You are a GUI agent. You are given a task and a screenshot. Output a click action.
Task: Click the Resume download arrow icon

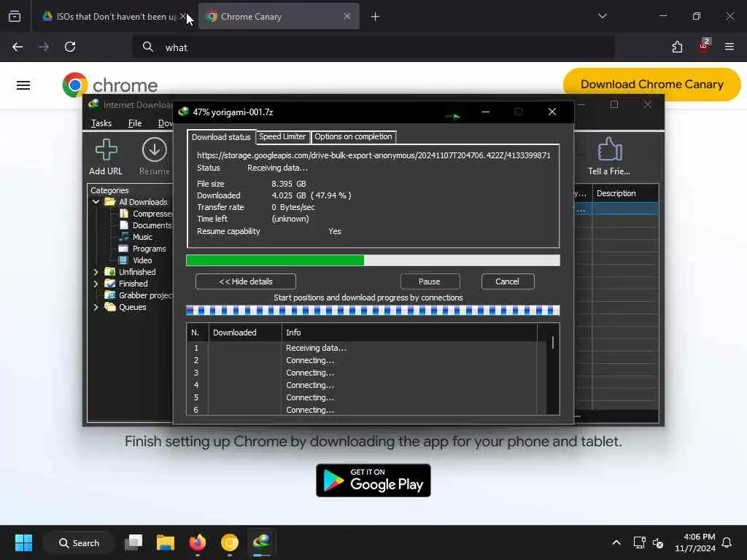[x=155, y=150]
